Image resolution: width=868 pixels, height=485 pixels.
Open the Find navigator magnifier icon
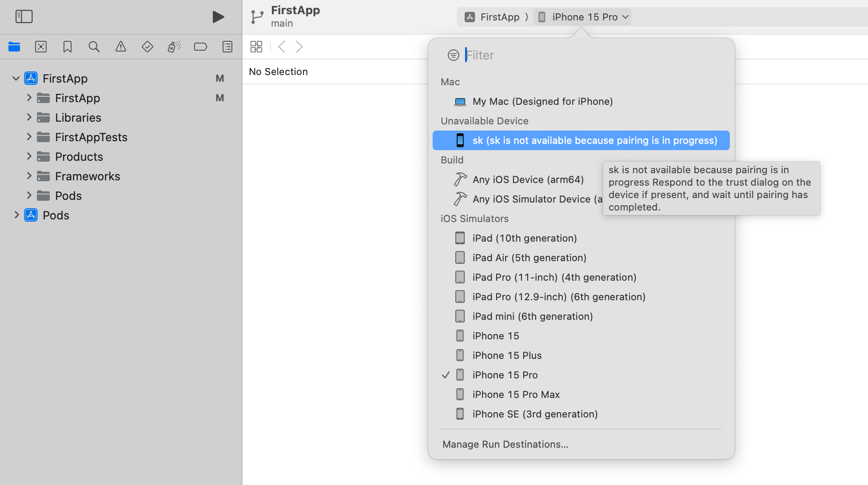[x=94, y=47]
